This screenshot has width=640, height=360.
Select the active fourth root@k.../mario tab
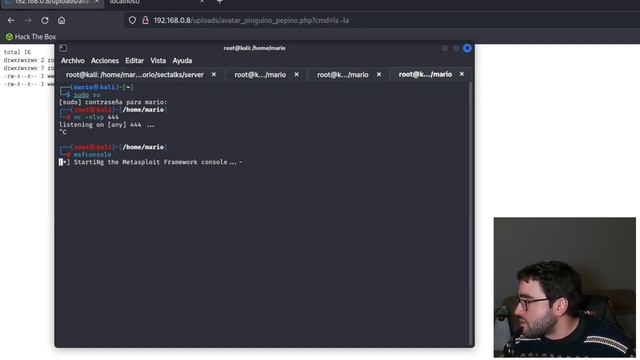click(x=425, y=74)
